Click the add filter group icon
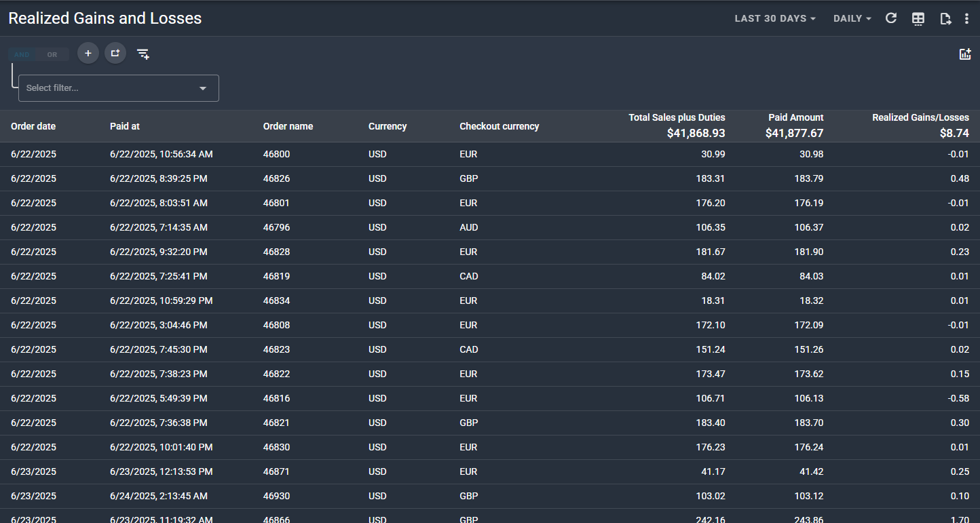980x523 pixels. click(x=115, y=53)
